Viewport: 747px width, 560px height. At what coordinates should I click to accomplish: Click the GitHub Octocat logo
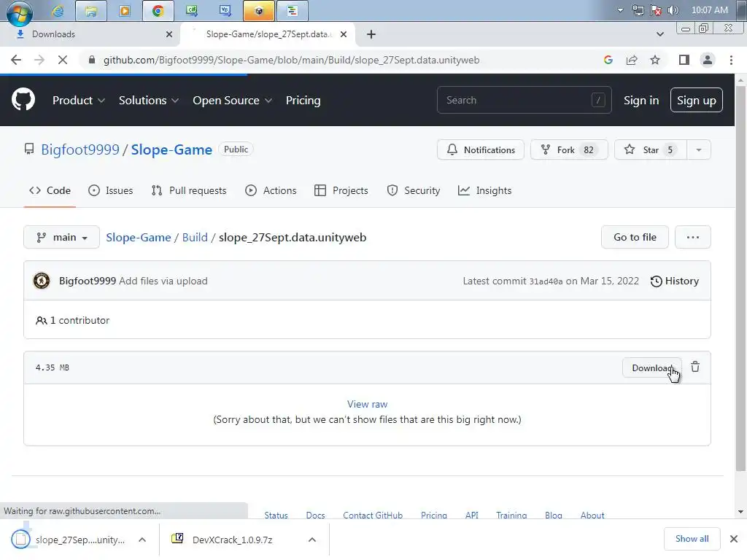23,100
